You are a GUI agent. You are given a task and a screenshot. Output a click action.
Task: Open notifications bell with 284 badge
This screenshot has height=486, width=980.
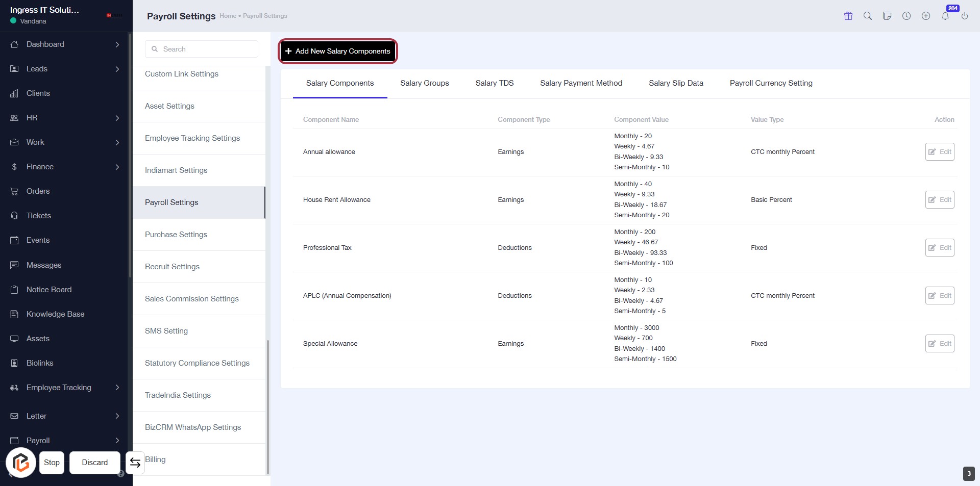(945, 16)
